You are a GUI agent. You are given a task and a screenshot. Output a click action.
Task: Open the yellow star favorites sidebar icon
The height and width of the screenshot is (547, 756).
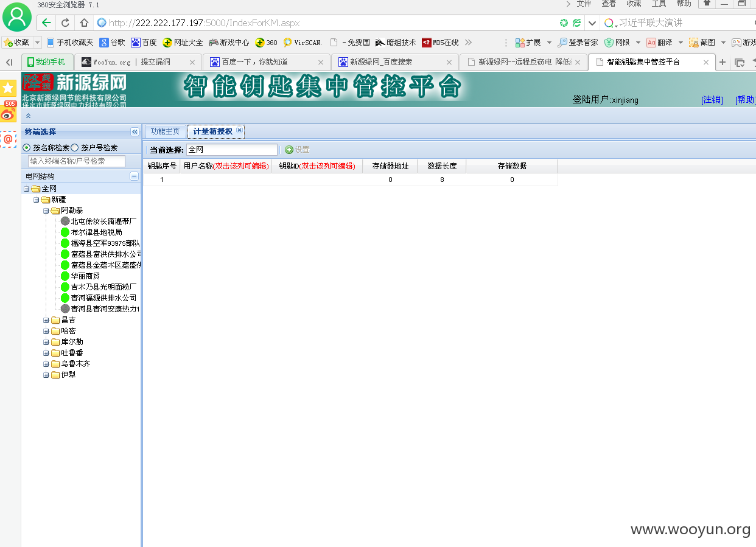[x=9, y=88]
